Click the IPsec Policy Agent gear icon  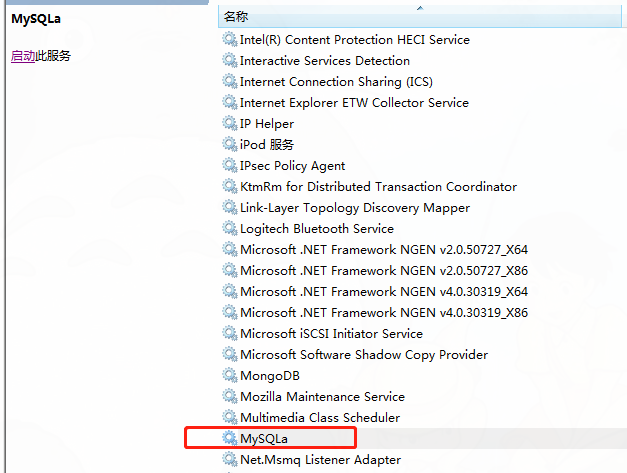click(230, 166)
